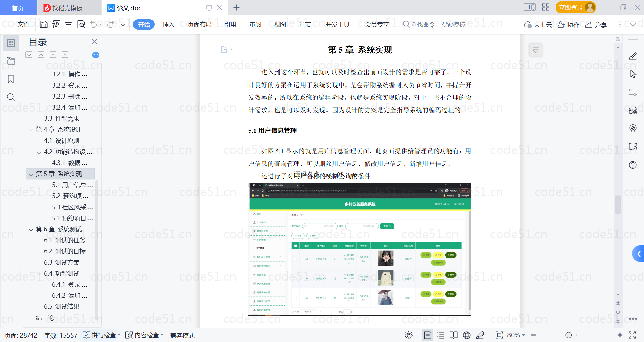644x342 pixels.
Task: Click zoom slider handle
Action: point(568,335)
